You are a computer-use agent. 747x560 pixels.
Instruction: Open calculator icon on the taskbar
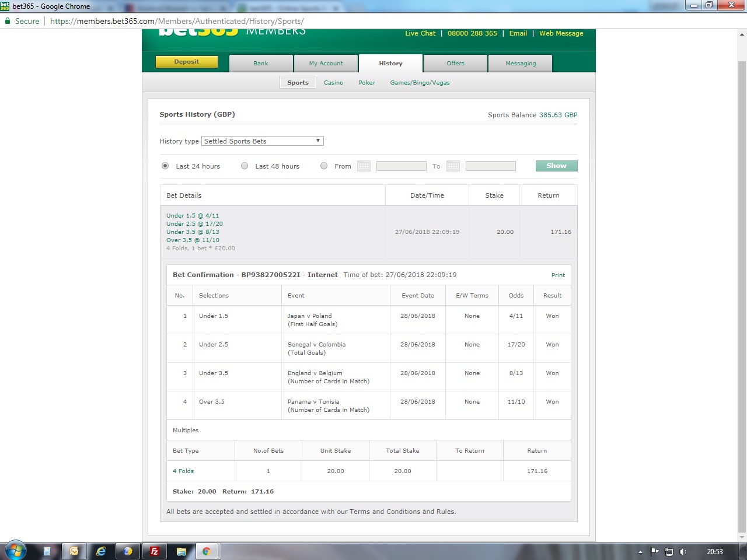47,551
